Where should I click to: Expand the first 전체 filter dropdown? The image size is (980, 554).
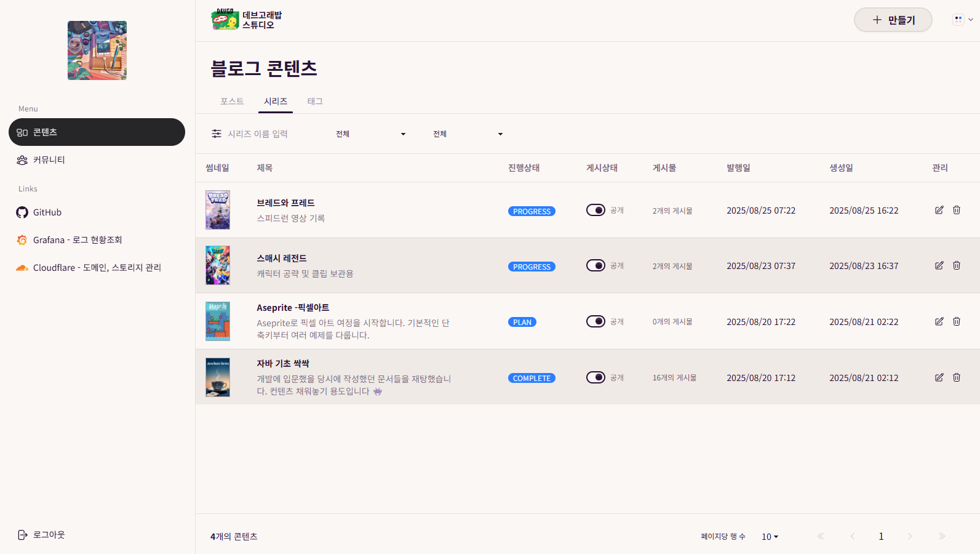[x=370, y=134]
